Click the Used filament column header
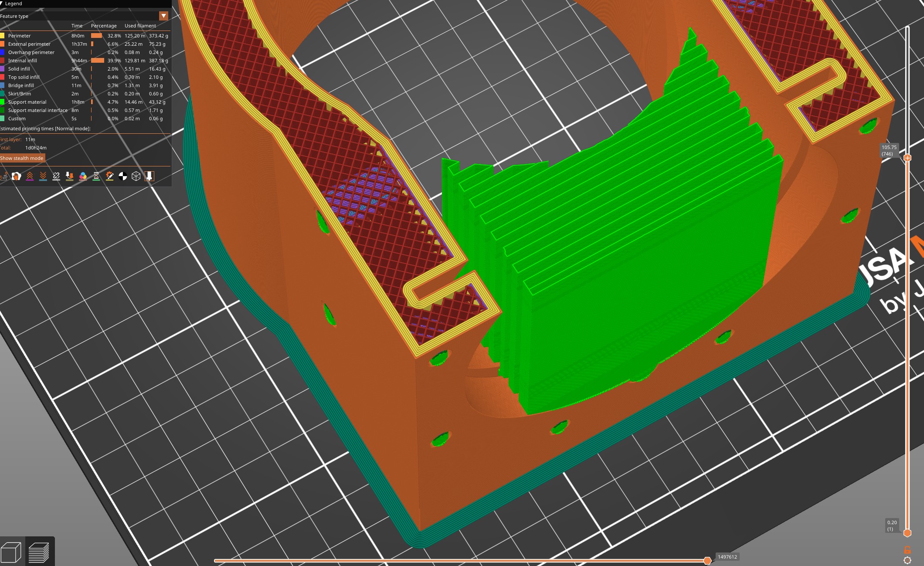 [x=140, y=26]
